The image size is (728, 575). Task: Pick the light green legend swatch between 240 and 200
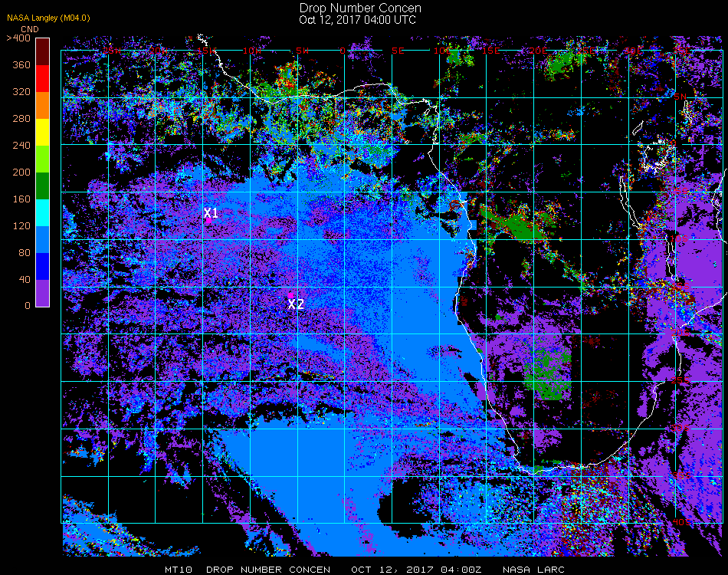43,159
